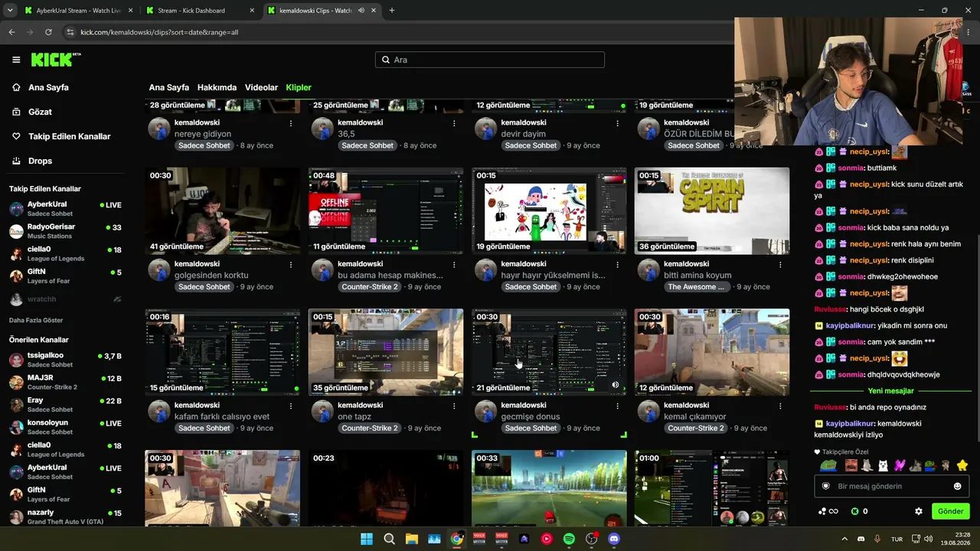Open the hamburger menu beside the Kick logo
Screen dimensions: 980x551
16,60
